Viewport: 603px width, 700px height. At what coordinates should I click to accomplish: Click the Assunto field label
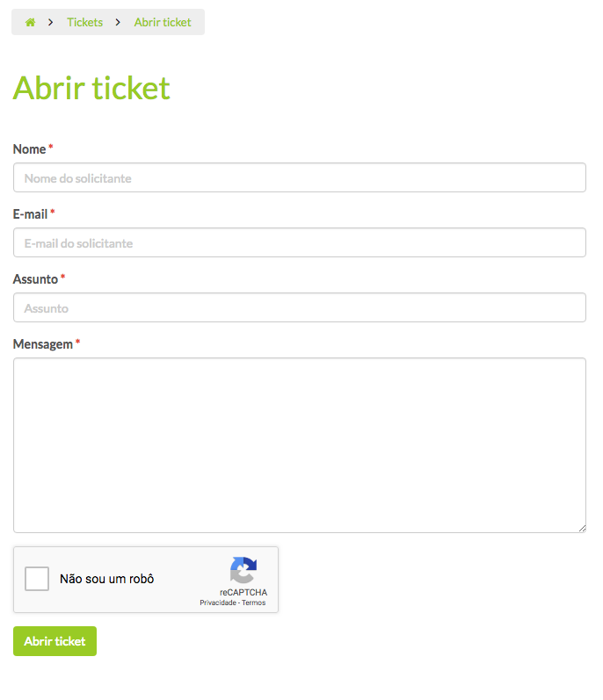click(x=36, y=279)
